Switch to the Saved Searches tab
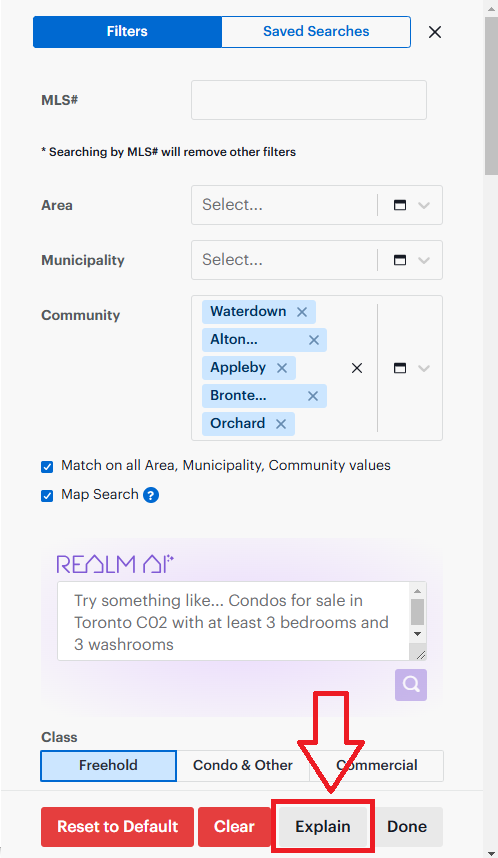Screen dimensions: 498x858 click(316, 32)
